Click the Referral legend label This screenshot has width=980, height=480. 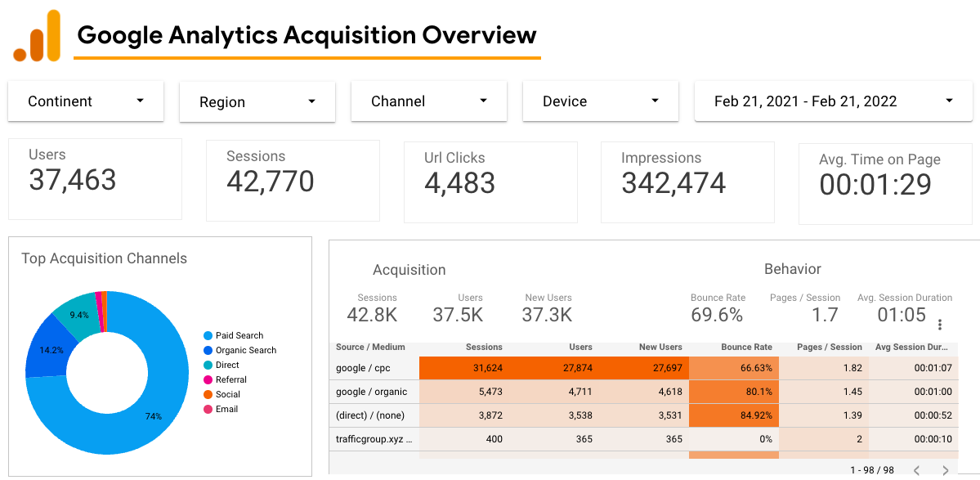(x=231, y=379)
